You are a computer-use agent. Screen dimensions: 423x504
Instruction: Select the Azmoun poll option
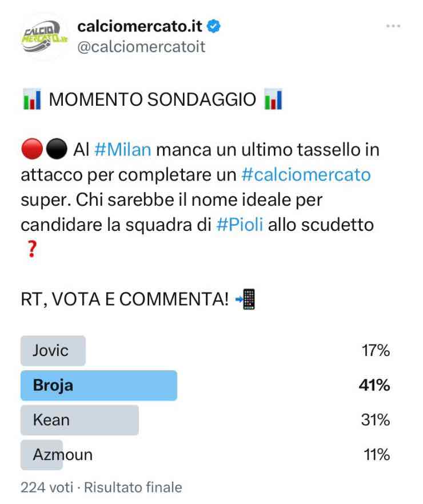point(41,454)
